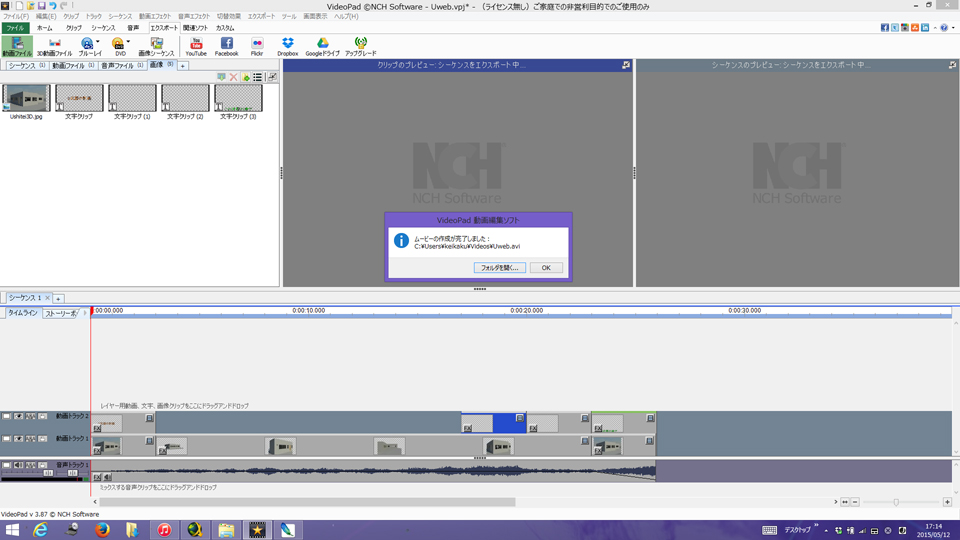This screenshot has height=540, width=960.
Task: Toggle the first checkbox of 動画トラック 1
Action: tap(6, 439)
